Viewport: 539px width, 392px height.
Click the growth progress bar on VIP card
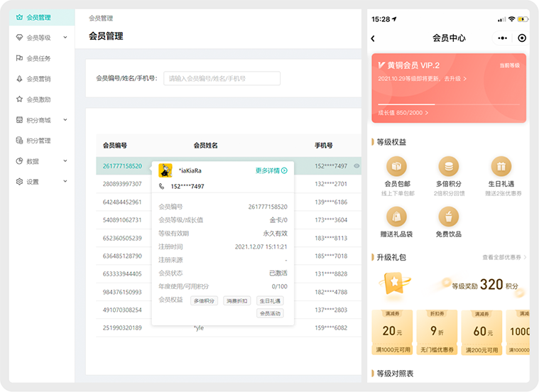(449, 104)
